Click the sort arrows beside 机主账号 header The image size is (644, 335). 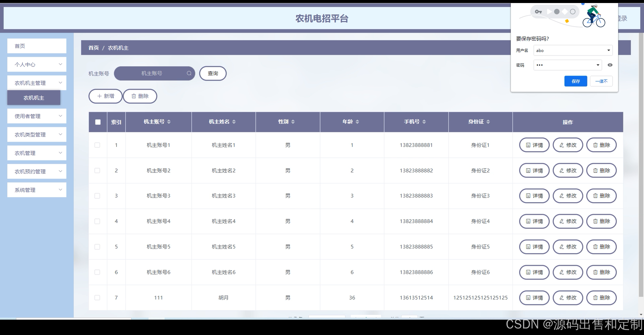tap(169, 122)
